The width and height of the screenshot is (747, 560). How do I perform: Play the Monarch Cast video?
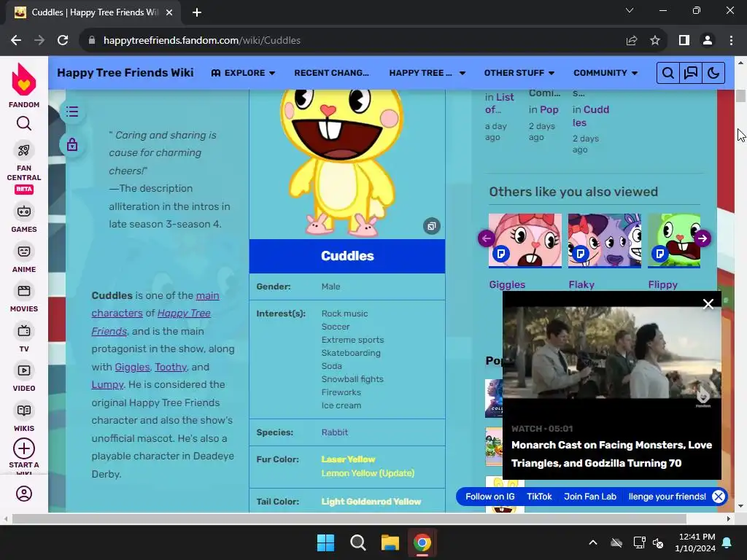click(612, 352)
